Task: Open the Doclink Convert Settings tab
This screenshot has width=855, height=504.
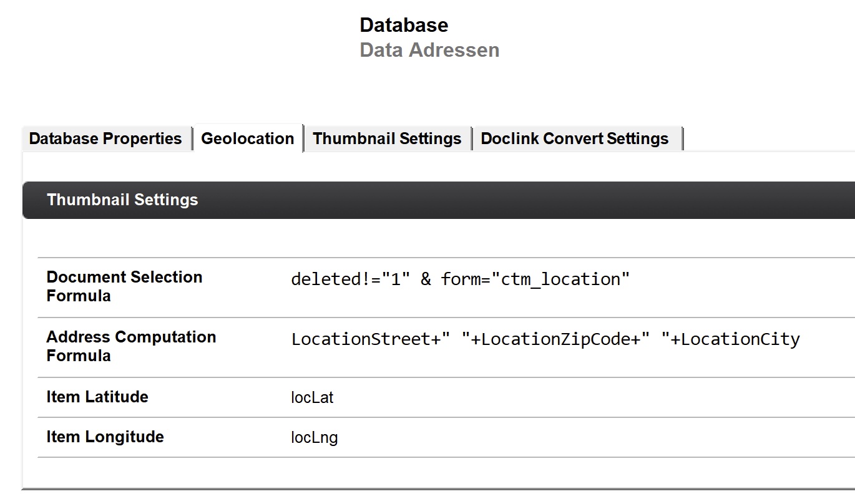Action: [574, 138]
